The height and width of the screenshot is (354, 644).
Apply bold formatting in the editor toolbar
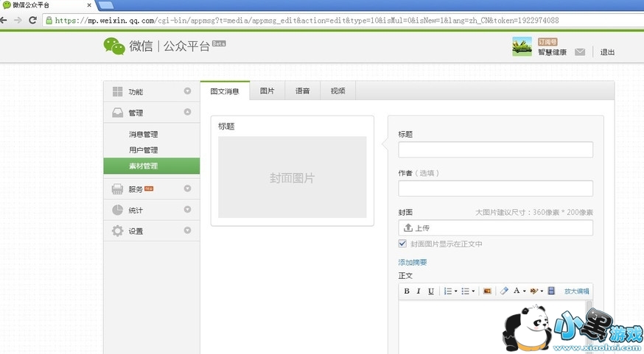point(407,291)
